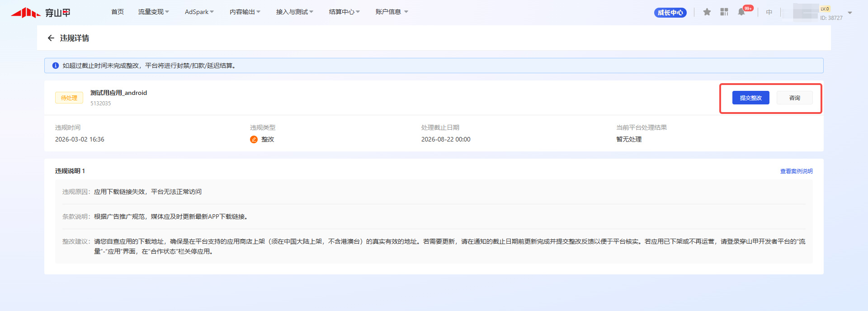Open the 账户信息 menu

(x=392, y=12)
